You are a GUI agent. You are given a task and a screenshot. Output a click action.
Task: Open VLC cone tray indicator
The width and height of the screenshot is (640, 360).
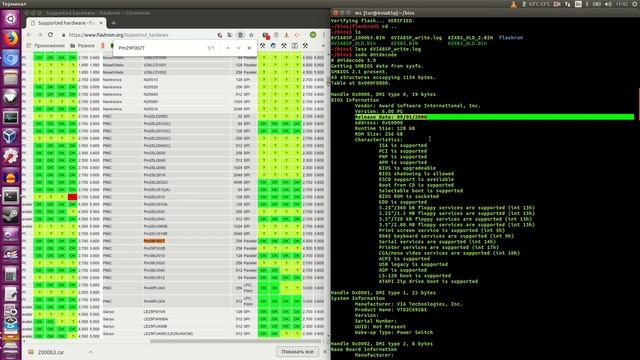pyautogui.click(x=513, y=4)
